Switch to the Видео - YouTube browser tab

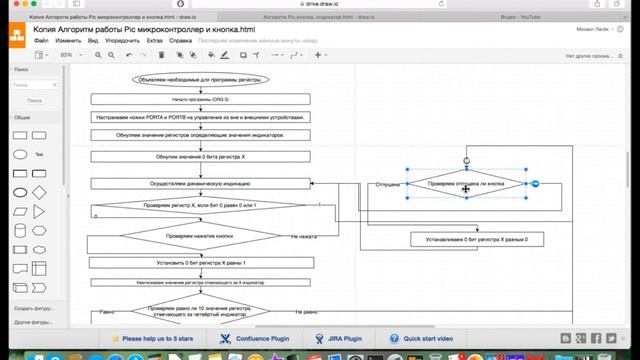[520, 17]
